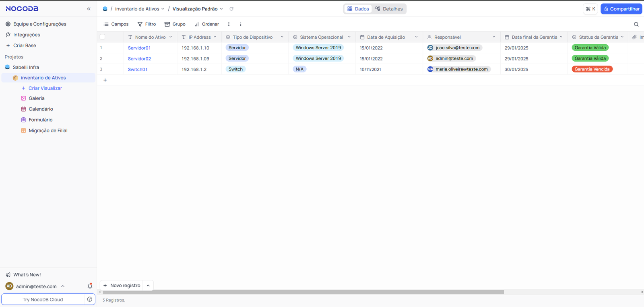
Task: Open the Migração de Filial view
Action: (48, 131)
